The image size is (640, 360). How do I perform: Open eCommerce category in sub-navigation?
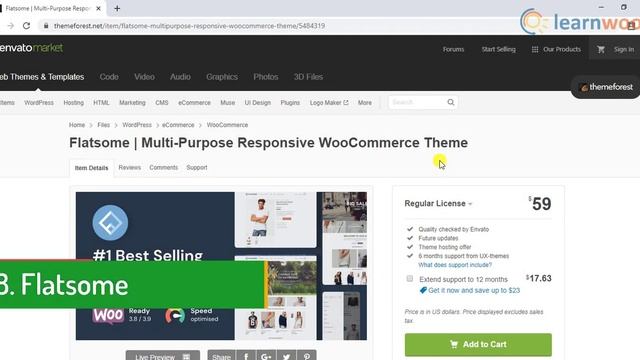point(194,103)
